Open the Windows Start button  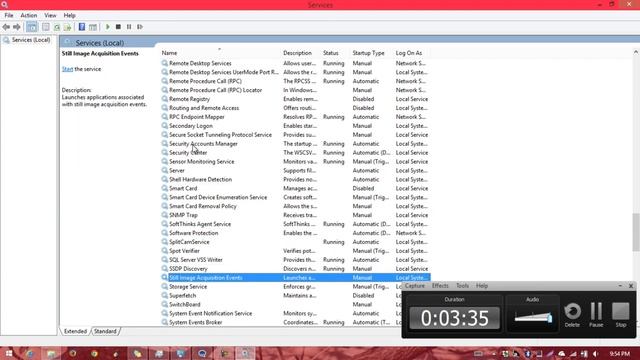pos(8,353)
